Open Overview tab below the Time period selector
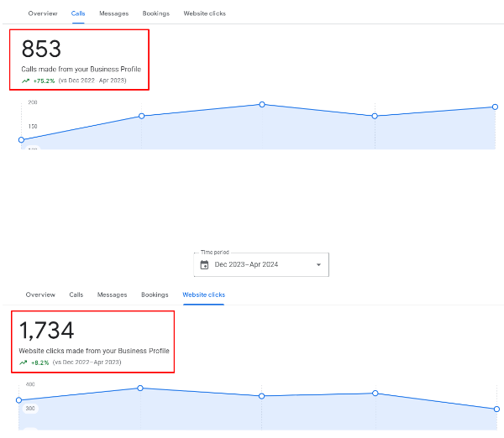The image size is (504, 438). coord(40,295)
